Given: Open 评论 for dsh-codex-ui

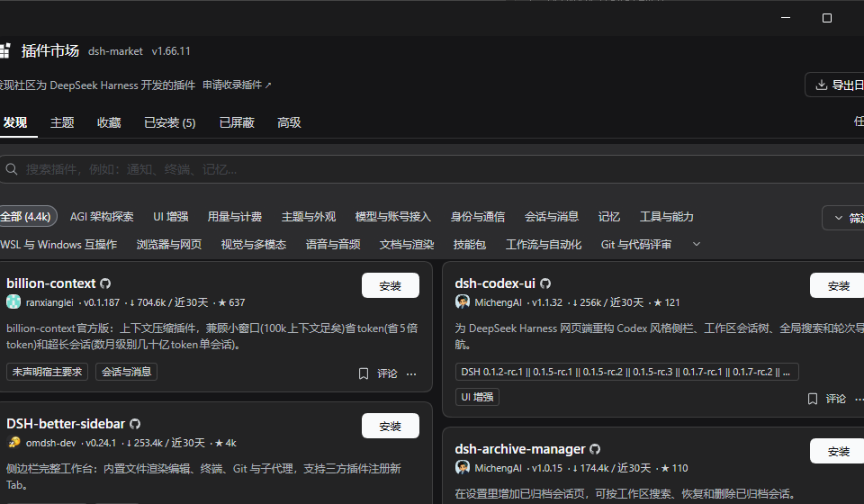Looking at the screenshot, I should 835,399.
